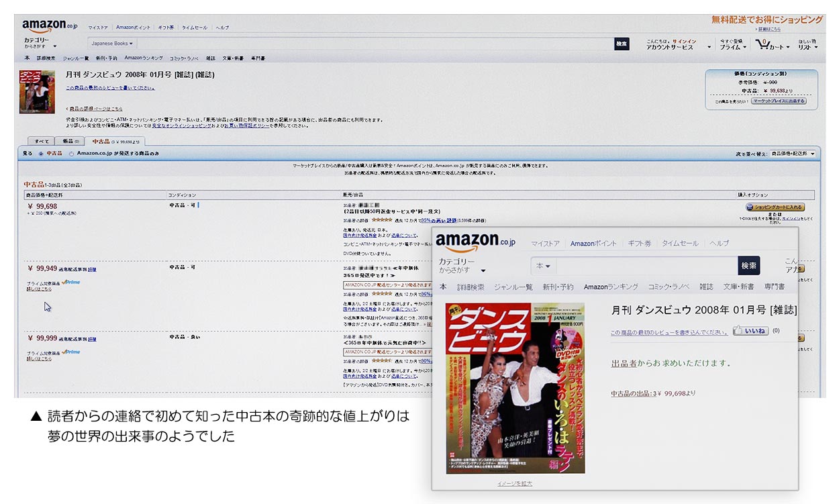The image size is (839, 504).
Task: Open the 中古品の出品 link in inset window
Action: [634, 393]
